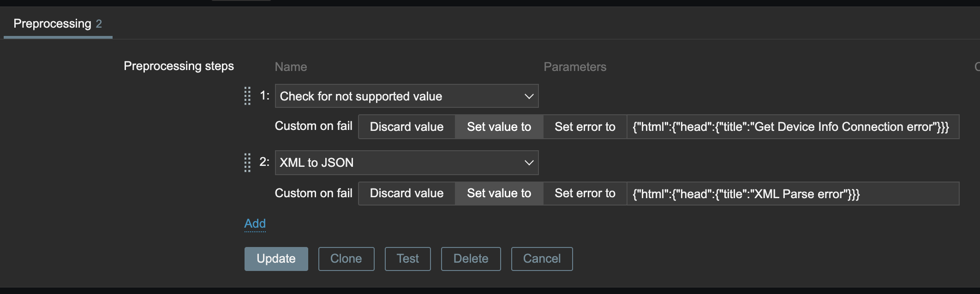Choose 'Set value to' for XML to JSON step
This screenshot has width=980, height=294.
click(499, 194)
